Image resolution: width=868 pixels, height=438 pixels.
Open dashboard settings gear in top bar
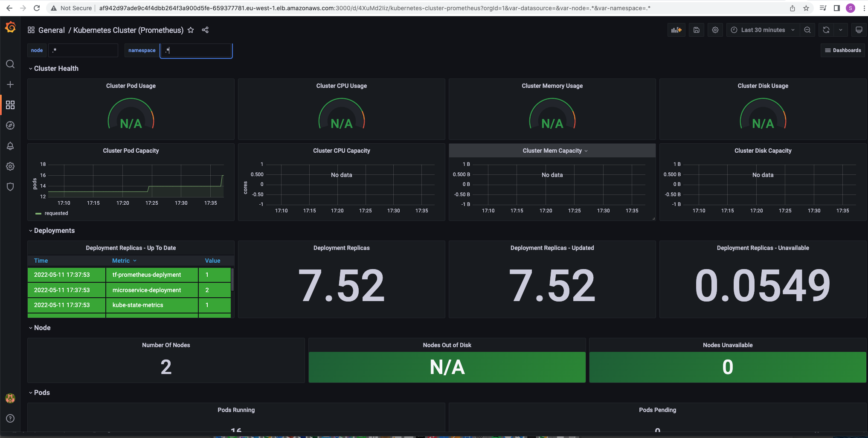715,30
